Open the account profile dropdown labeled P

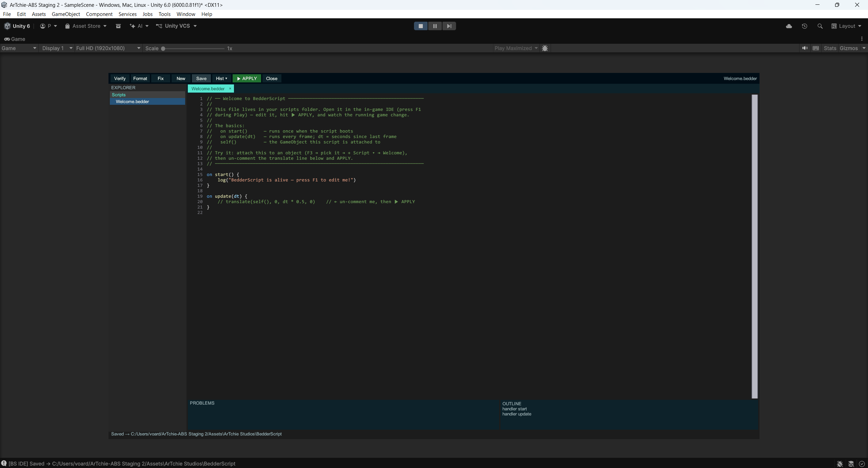click(x=48, y=26)
